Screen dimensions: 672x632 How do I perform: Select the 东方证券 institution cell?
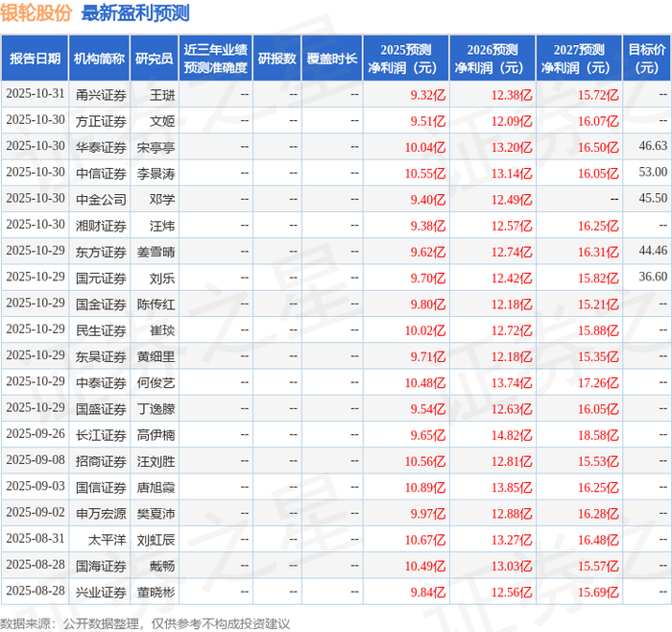click(101, 252)
